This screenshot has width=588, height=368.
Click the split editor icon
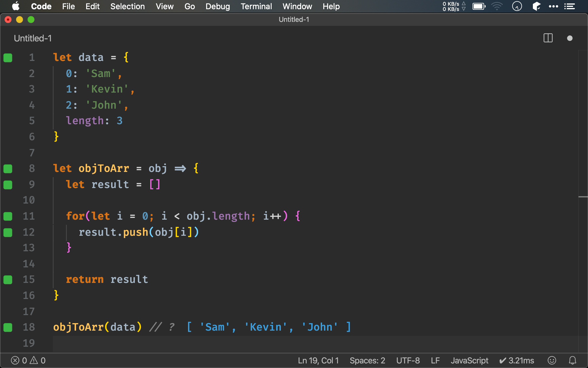[x=548, y=38]
